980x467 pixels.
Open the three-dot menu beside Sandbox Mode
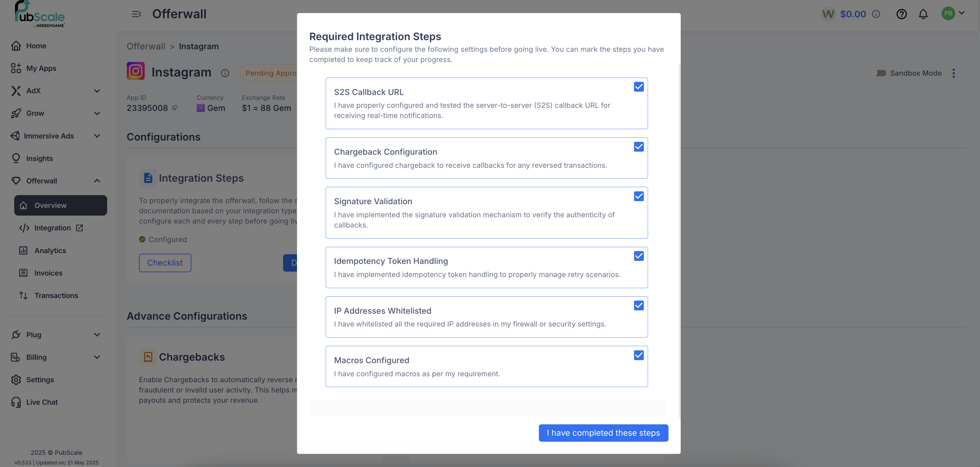click(953, 73)
